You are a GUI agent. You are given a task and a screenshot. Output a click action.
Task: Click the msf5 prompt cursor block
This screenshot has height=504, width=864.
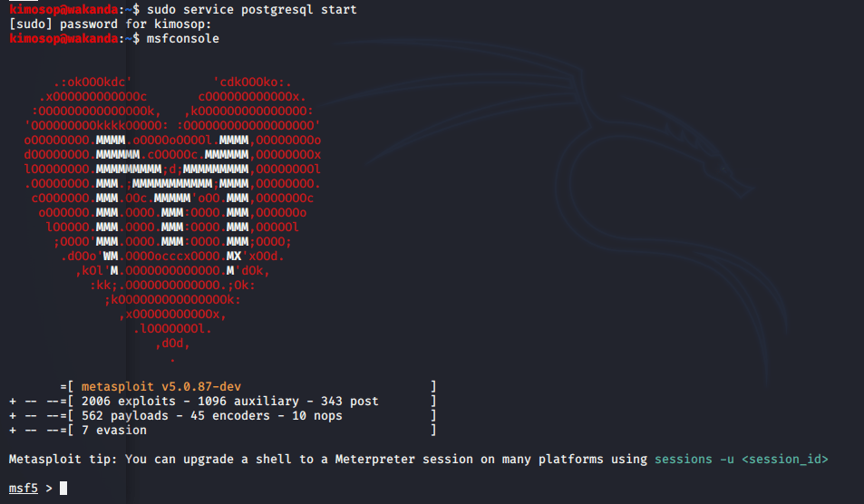point(63,488)
